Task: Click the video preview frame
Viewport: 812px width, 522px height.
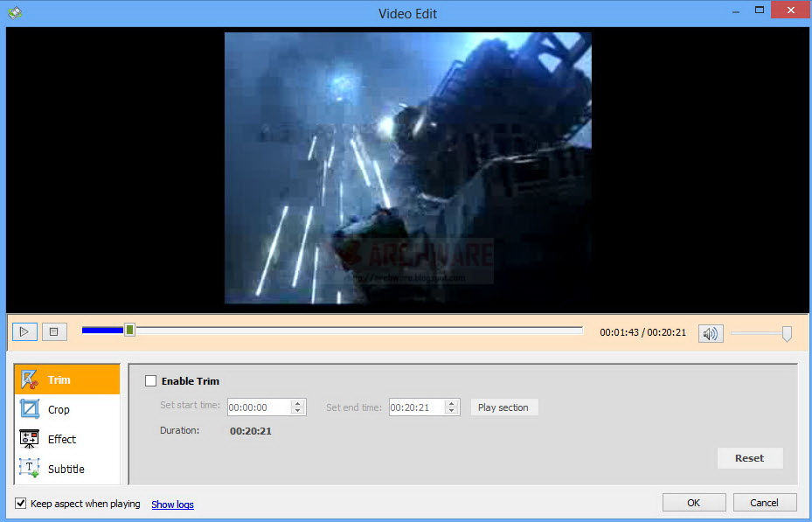Action: tap(407, 168)
